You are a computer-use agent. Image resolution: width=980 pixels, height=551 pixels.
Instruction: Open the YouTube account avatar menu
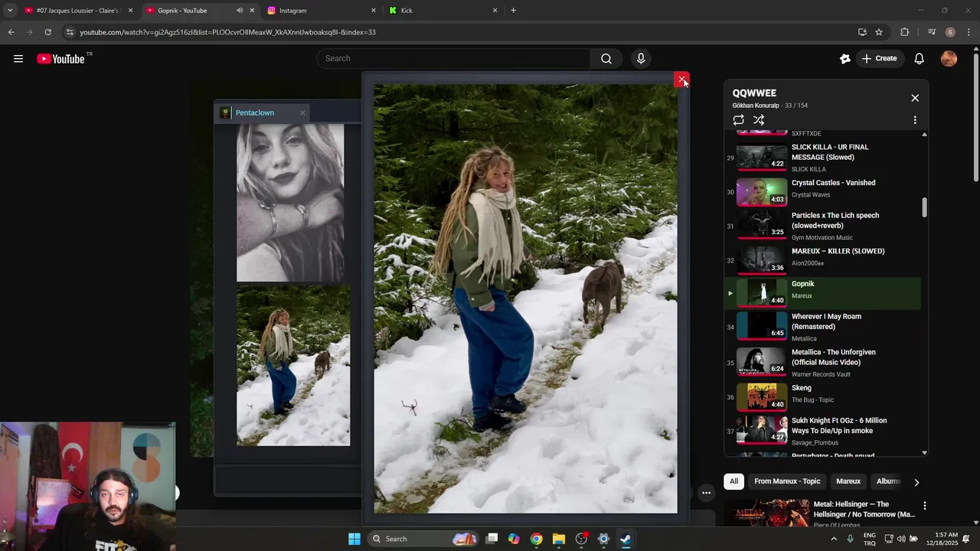(949, 59)
